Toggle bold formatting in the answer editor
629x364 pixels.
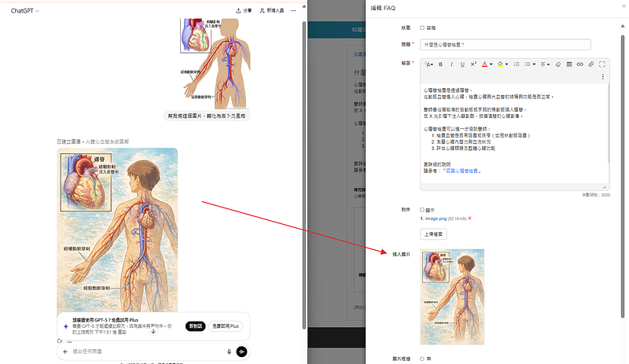click(440, 64)
